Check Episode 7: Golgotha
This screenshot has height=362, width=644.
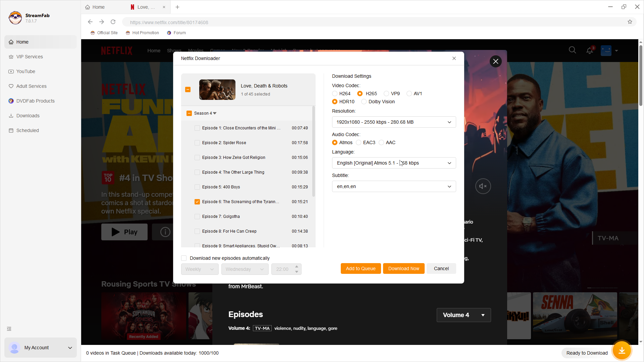[197, 217]
